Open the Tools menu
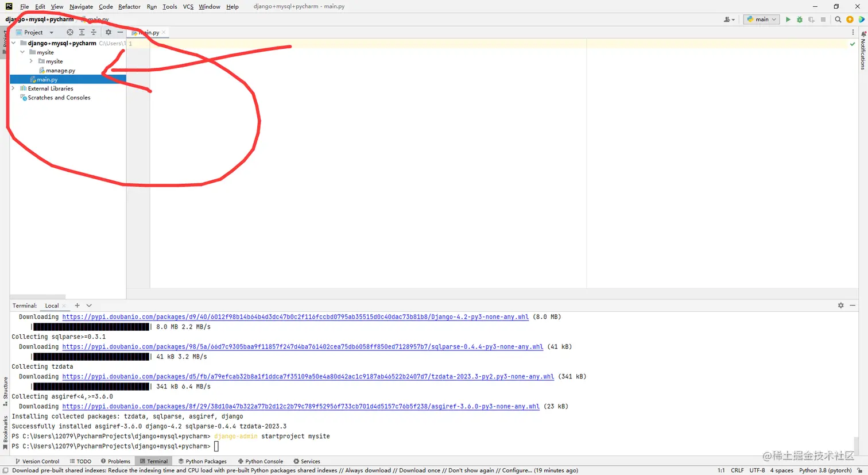Viewport: 868px width, 475px height. pyautogui.click(x=170, y=6)
